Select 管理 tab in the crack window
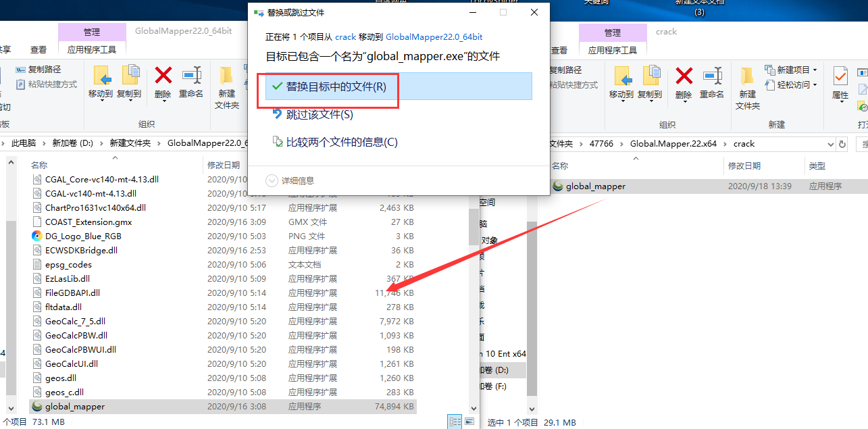 pyautogui.click(x=613, y=32)
